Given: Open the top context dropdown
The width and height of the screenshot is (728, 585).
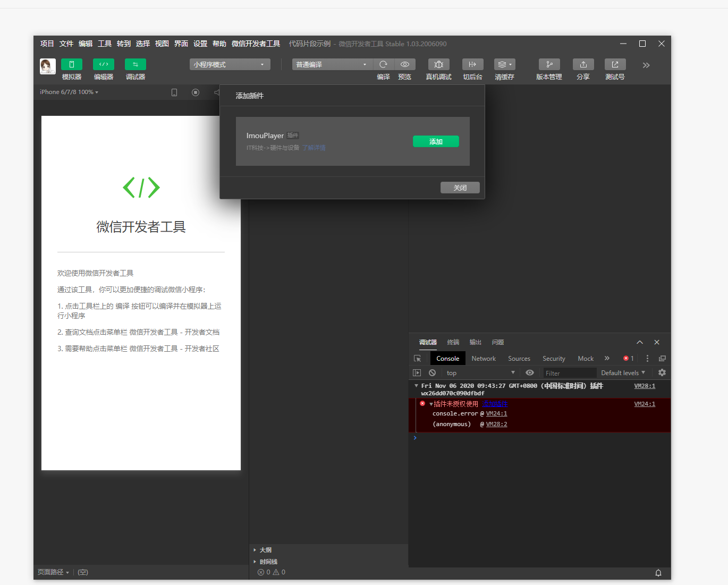Looking at the screenshot, I should point(480,373).
